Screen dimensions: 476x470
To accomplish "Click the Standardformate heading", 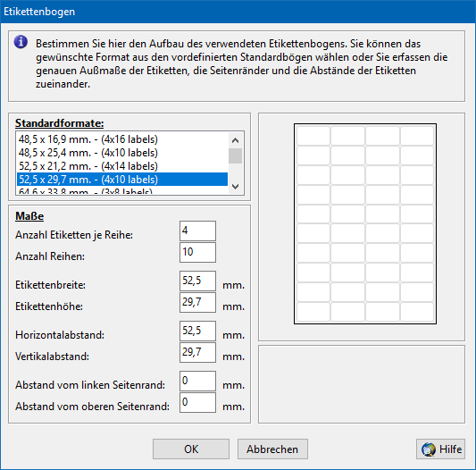I will 60,123.
